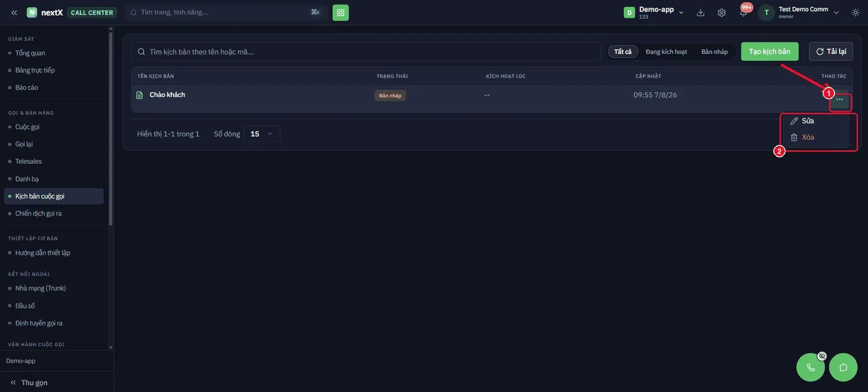
Task: Collapse sidebar with double-chevron icon at top
Action: tap(14, 12)
